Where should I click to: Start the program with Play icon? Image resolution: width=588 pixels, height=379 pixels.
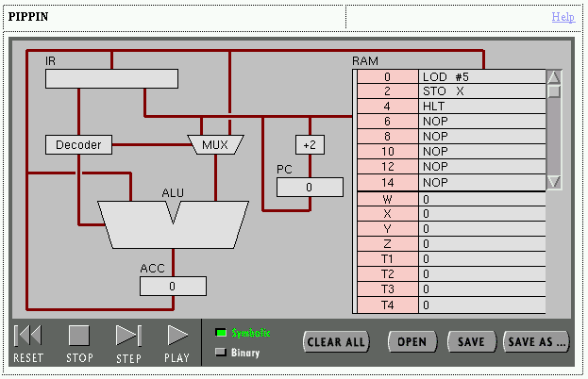click(x=176, y=336)
